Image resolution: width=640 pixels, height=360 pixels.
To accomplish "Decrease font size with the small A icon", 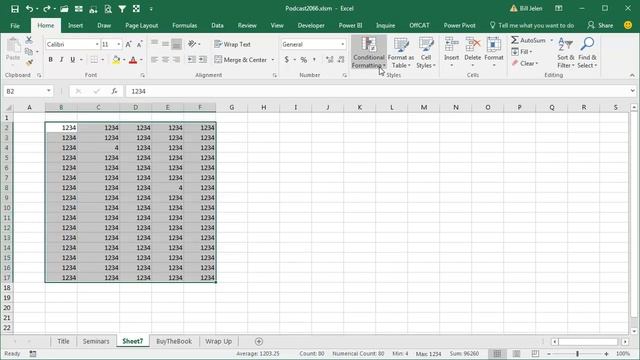I will coord(139,44).
